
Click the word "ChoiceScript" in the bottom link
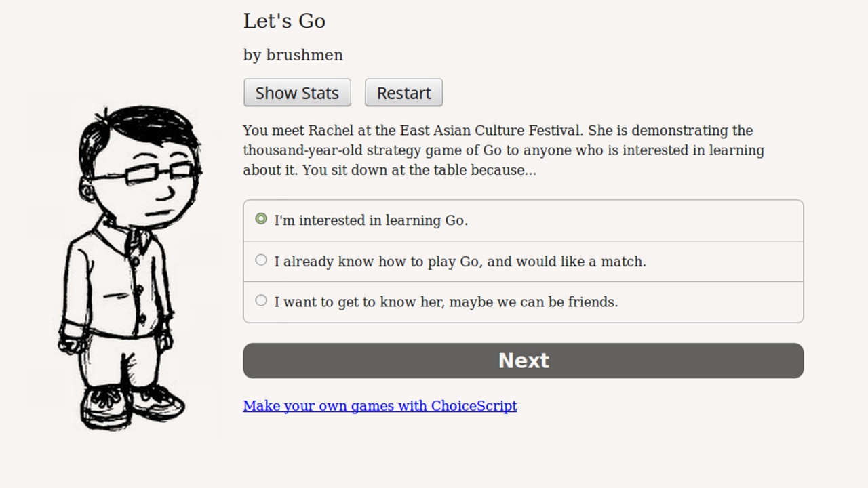click(x=474, y=405)
